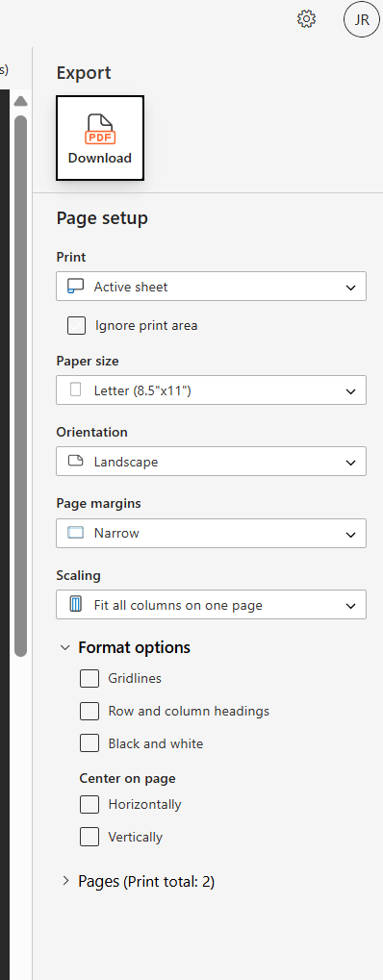Toggle the Ignore print area checkbox
383x980 pixels.
pyautogui.click(x=76, y=326)
